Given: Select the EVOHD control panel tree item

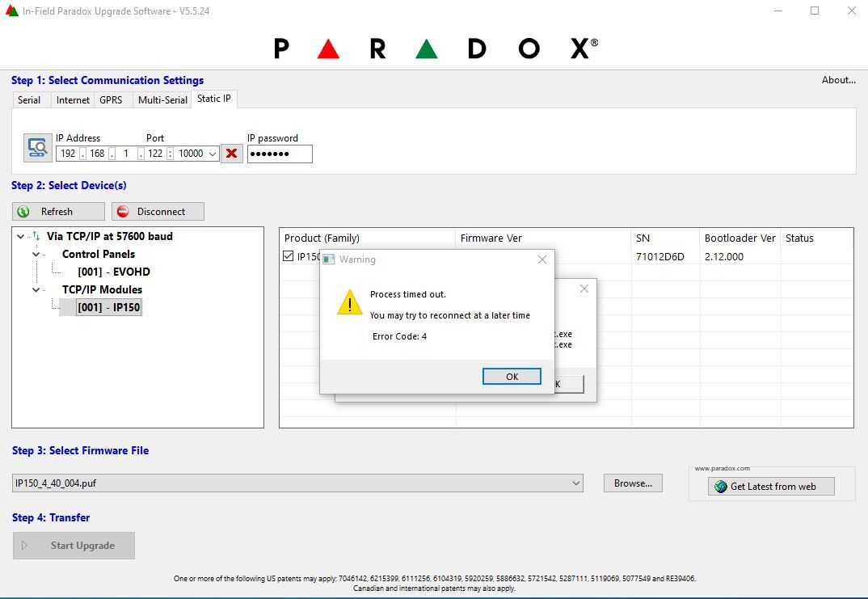Looking at the screenshot, I should [114, 272].
